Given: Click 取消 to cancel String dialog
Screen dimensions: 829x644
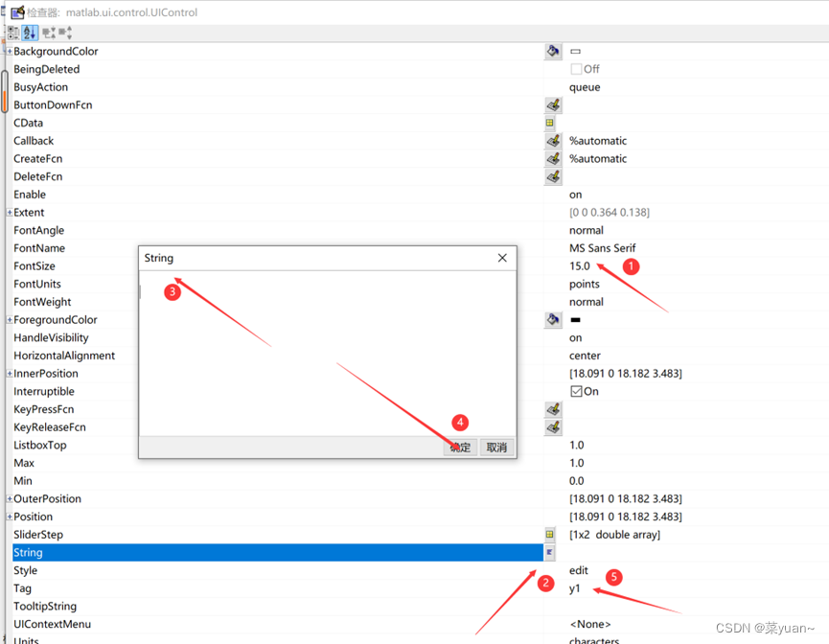Looking at the screenshot, I should [497, 448].
